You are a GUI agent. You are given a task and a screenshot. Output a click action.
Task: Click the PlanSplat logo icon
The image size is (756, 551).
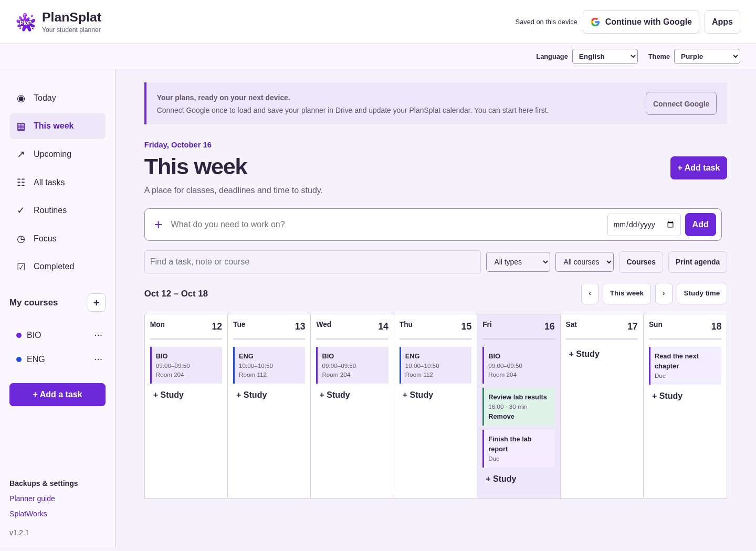click(26, 22)
